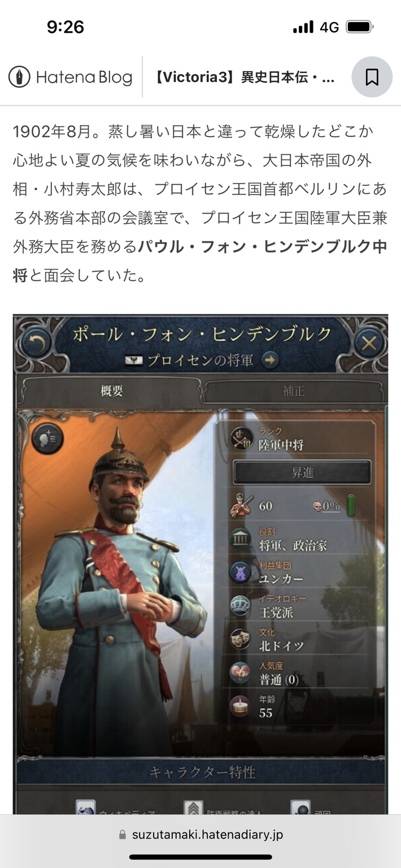
Task: Click the rank insignia icon beside 陸軍中将
Action: (x=242, y=439)
